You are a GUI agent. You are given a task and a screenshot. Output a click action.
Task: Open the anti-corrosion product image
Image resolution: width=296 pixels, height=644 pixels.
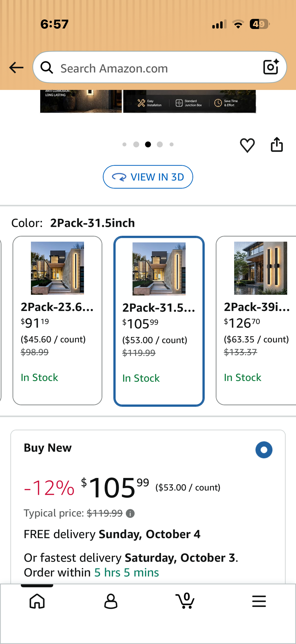tap(81, 101)
